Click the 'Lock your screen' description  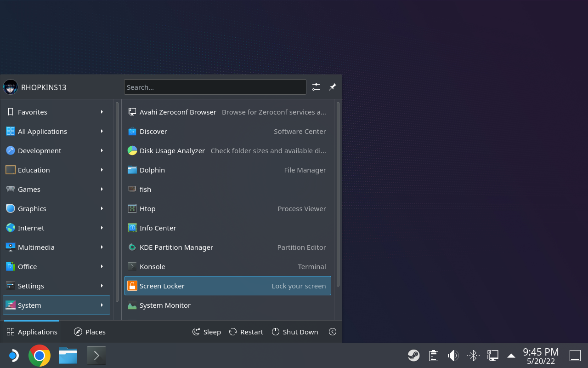(x=299, y=286)
